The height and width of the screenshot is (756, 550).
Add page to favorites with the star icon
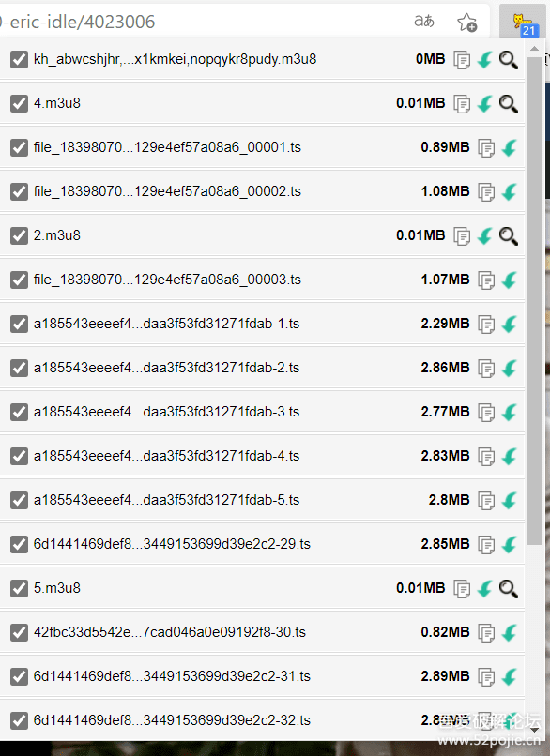tap(466, 22)
